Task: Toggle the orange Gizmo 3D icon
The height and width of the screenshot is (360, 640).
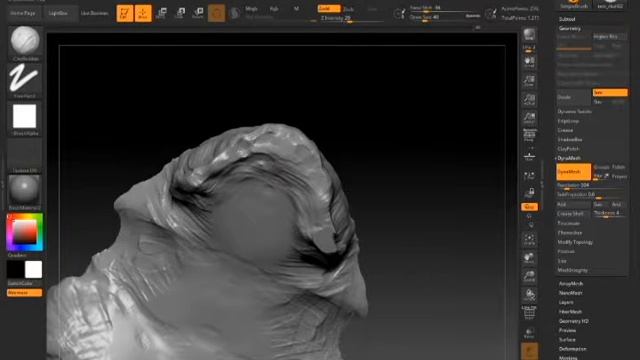Action: 216,13
